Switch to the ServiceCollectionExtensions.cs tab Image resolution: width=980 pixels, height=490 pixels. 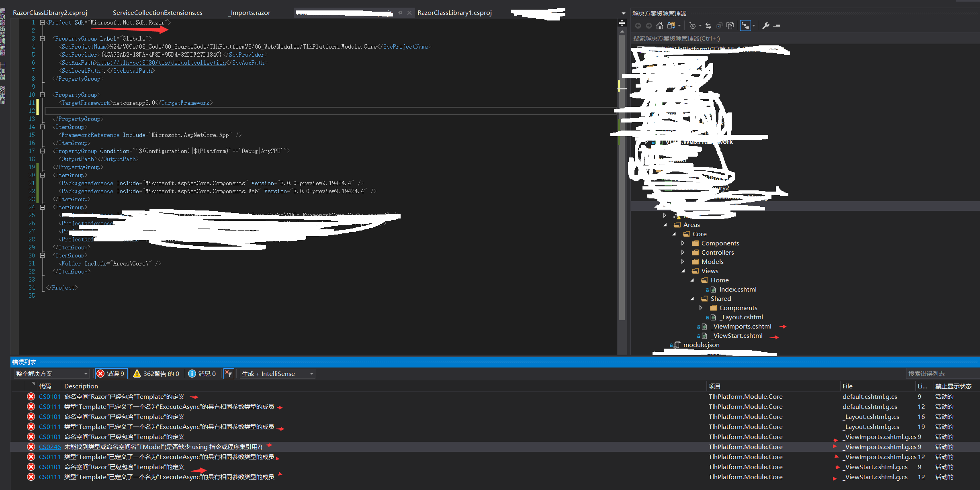(158, 13)
